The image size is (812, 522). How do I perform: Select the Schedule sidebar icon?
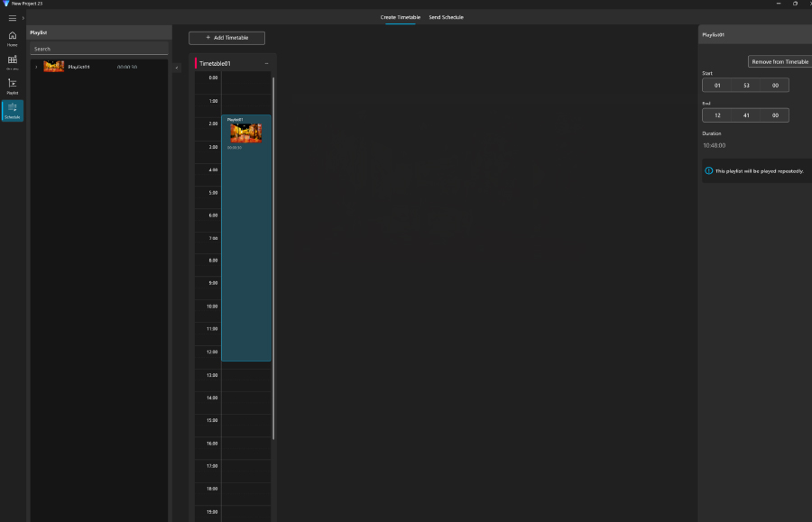13,110
